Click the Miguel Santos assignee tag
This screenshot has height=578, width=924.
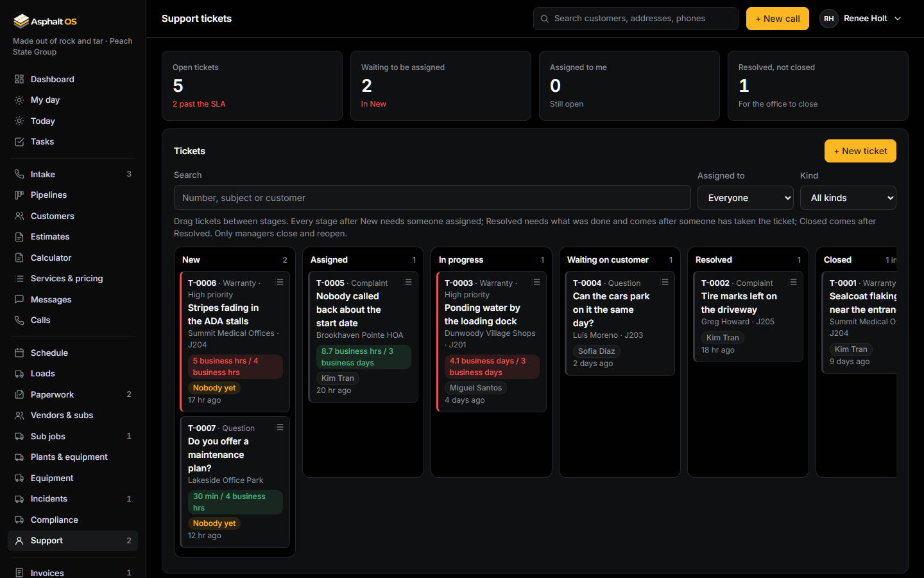(476, 388)
